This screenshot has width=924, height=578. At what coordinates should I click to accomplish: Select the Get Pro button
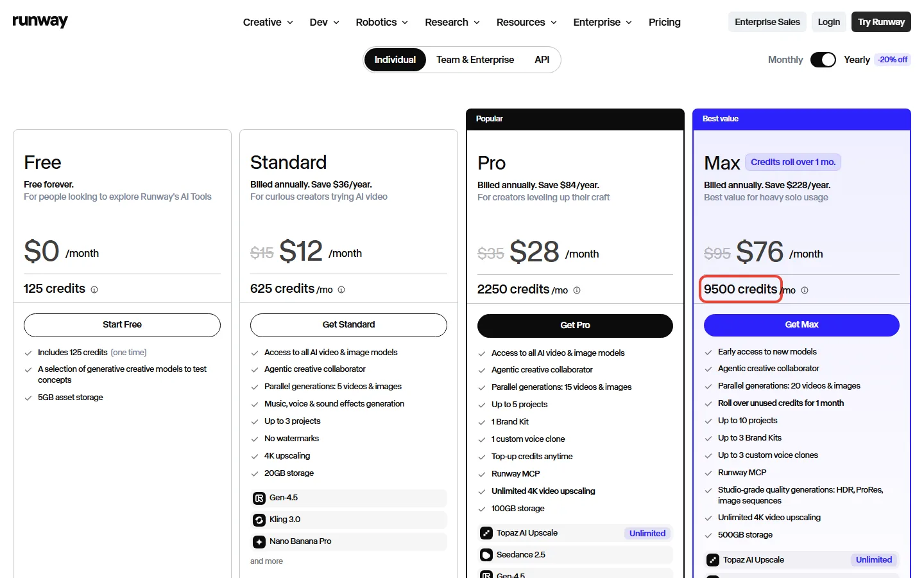(x=575, y=326)
